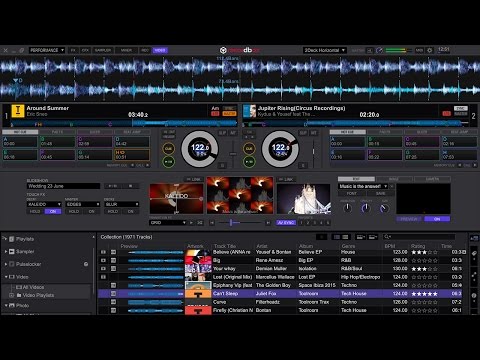Click the Believe (ANNA re track title
The width and height of the screenshot is (480, 360).
point(232,252)
